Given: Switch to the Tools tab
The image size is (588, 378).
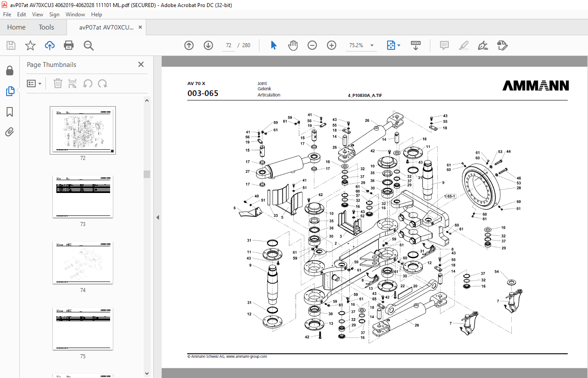Looking at the screenshot, I should tap(46, 27).
